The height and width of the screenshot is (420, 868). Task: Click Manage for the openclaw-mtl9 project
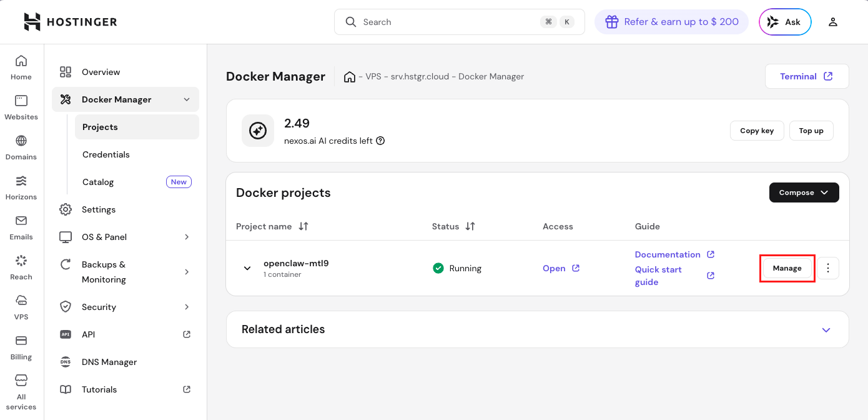click(x=787, y=267)
